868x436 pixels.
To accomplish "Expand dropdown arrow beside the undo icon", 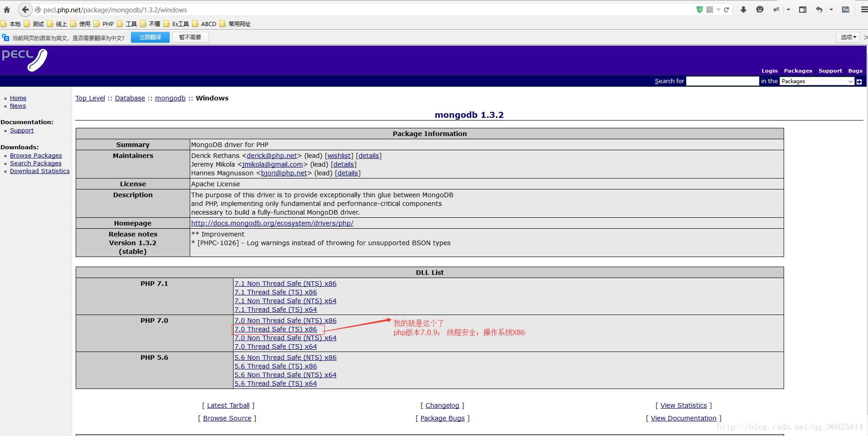I will 831,10.
